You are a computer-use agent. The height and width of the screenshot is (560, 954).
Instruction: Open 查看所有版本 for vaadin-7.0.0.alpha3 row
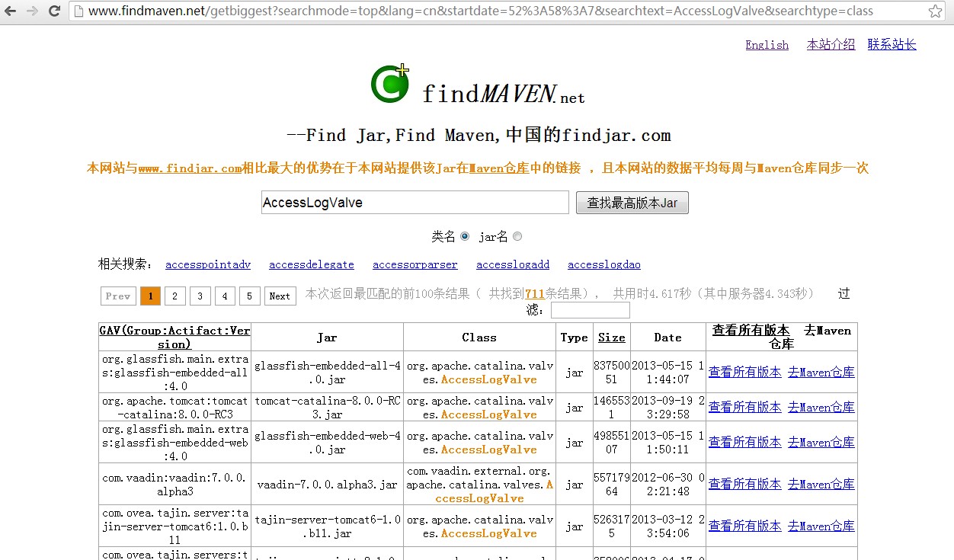[744, 485]
